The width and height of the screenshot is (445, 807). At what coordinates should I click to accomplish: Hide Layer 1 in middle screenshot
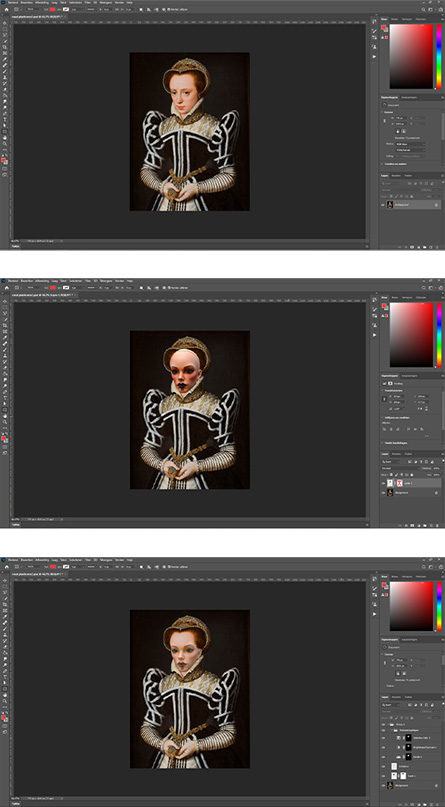tap(383, 484)
